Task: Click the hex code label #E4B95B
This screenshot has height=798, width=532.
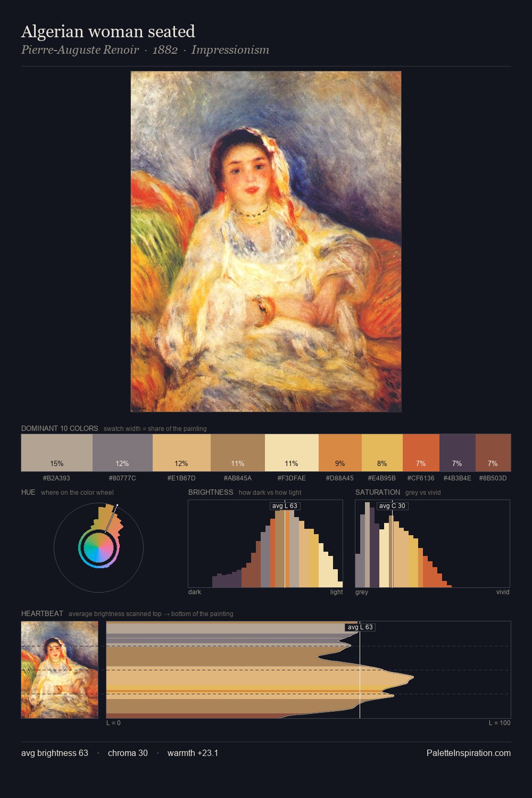Action: tap(382, 478)
